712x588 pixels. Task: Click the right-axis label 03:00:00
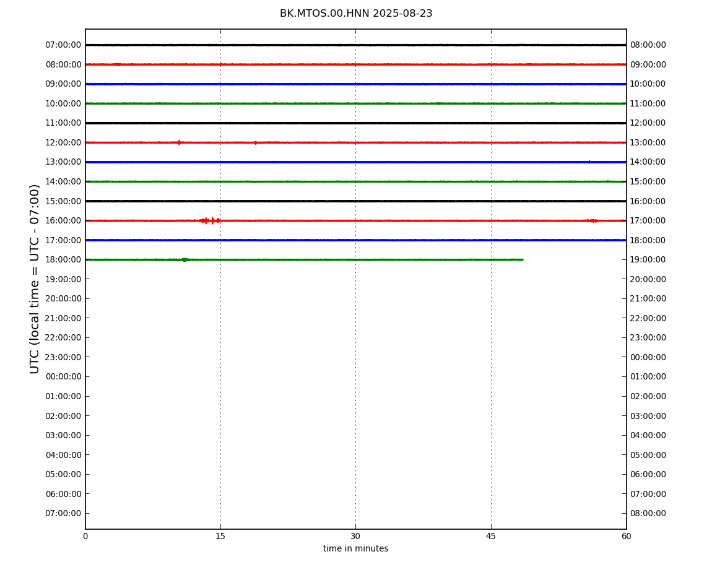648,416
